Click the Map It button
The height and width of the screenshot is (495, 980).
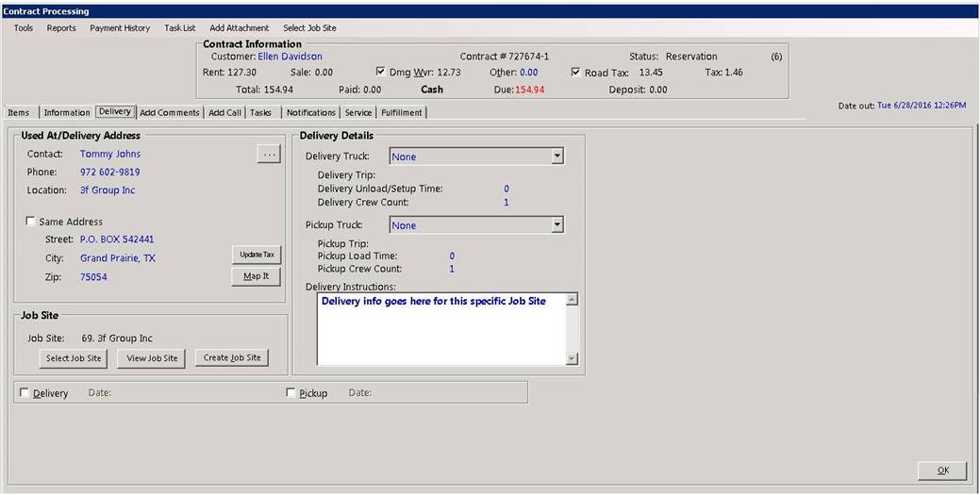point(257,276)
